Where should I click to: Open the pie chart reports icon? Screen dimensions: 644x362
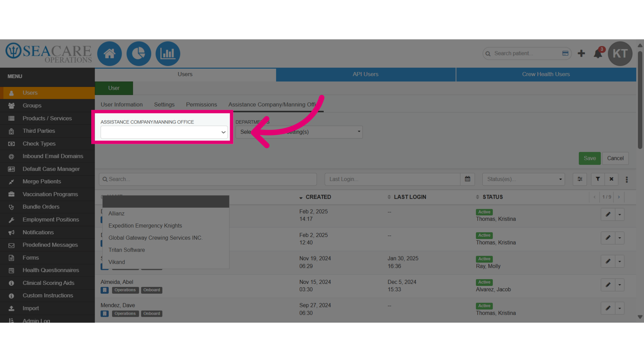tap(139, 54)
